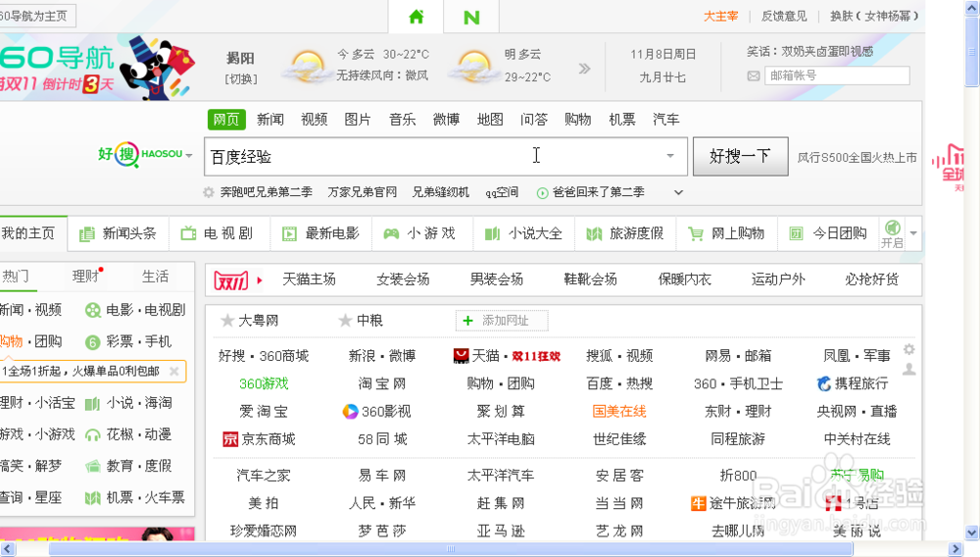The height and width of the screenshot is (557, 980).
Task: Click the 切换 city switch link
Action: pyautogui.click(x=241, y=79)
